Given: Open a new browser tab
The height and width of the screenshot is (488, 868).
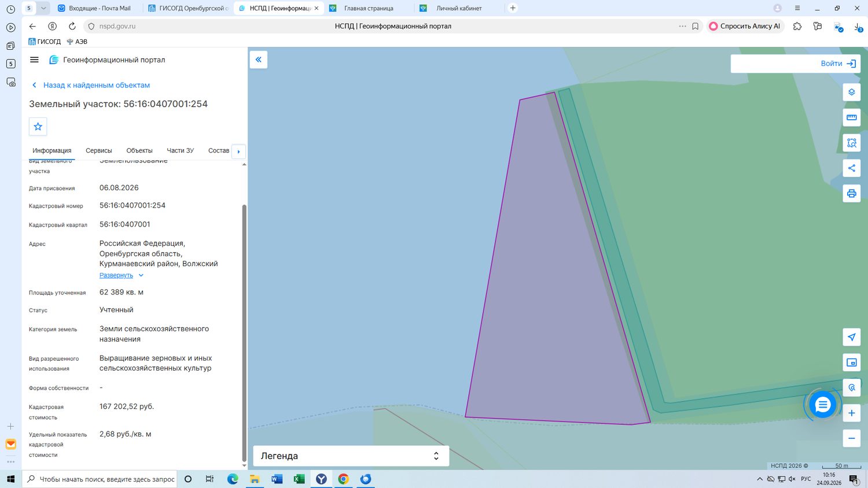Looking at the screenshot, I should click(x=513, y=8).
